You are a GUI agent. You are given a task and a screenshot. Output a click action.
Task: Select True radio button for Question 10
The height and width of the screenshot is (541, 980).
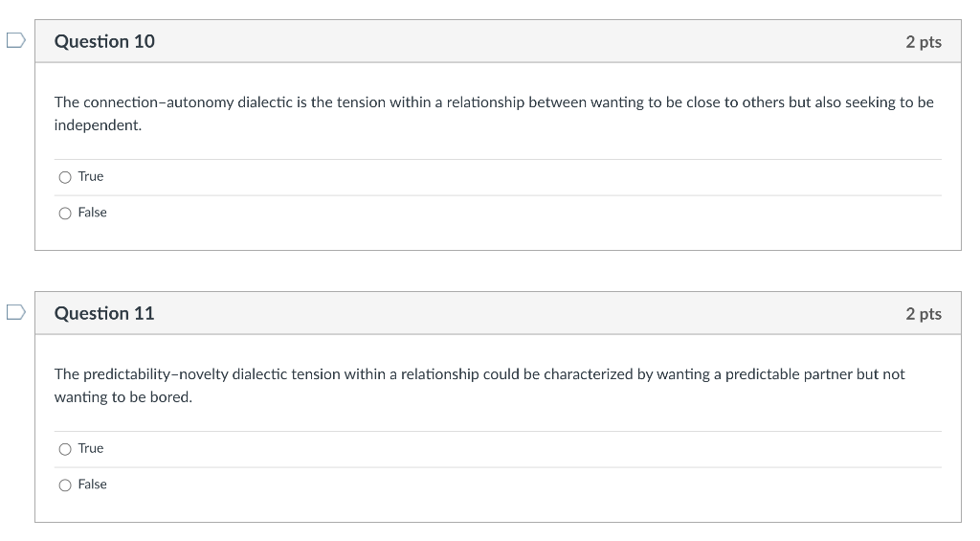pyautogui.click(x=65, y=178)
